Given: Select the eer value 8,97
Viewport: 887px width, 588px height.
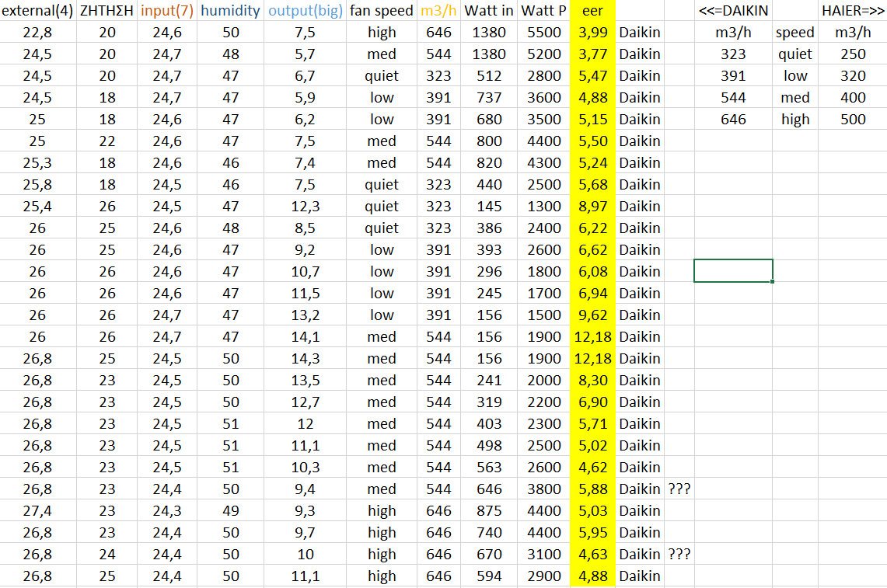Looking at the screenshot, I should 593,207.
